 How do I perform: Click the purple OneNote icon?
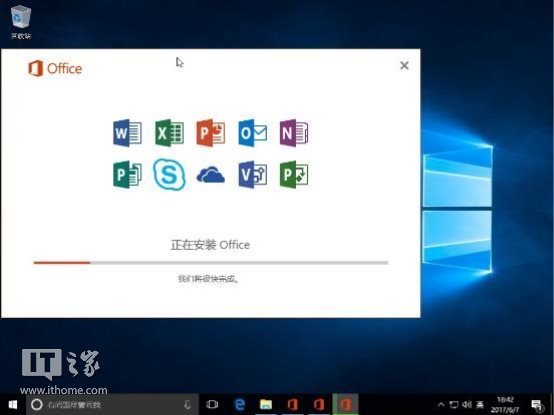[x=294, y=133]
